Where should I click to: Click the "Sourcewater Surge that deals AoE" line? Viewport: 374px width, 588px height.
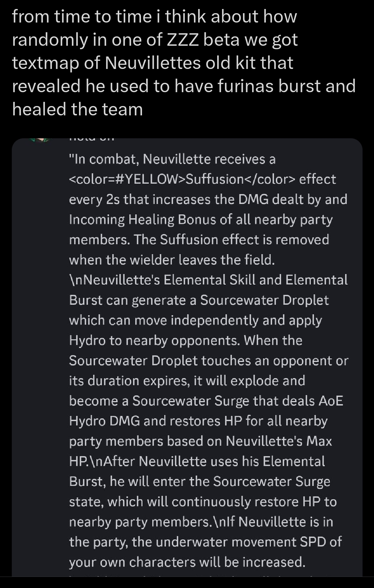pos(206,401)
